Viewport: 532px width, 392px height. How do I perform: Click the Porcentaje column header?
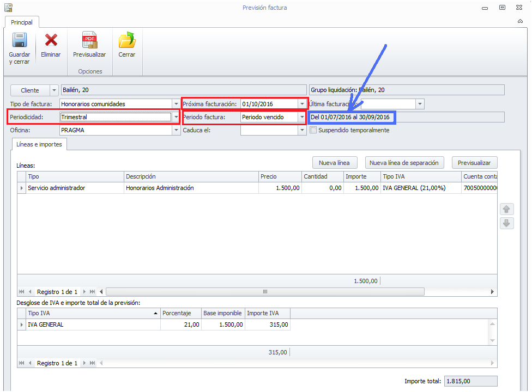[181, 314]
